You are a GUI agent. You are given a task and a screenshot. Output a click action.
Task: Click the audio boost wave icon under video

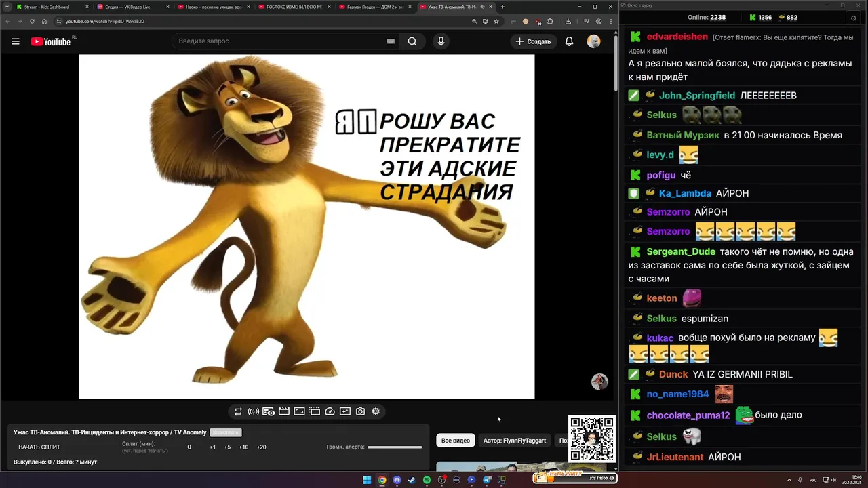pos(253,411)
